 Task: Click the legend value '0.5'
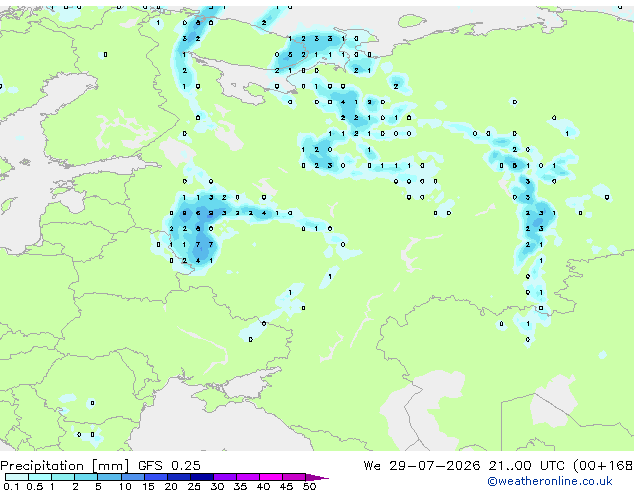coord(35,486)
